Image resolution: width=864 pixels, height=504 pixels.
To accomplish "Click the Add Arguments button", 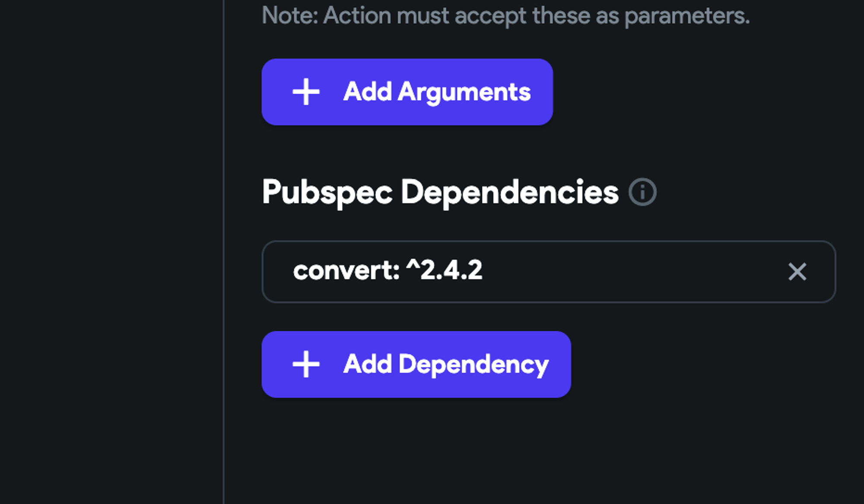I will pyautogui.click(x=407, y=92).
